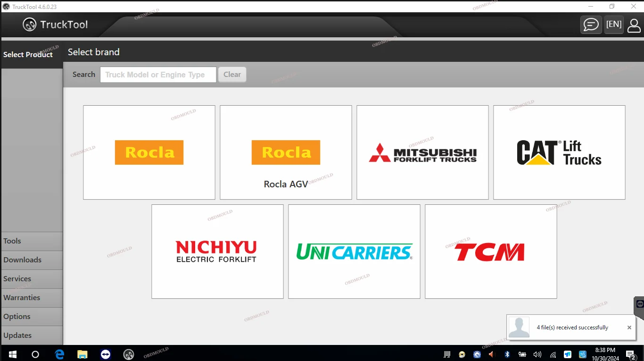Switch to the Downloads section
The image size is (644, 361).
click(x=31, y=260)
